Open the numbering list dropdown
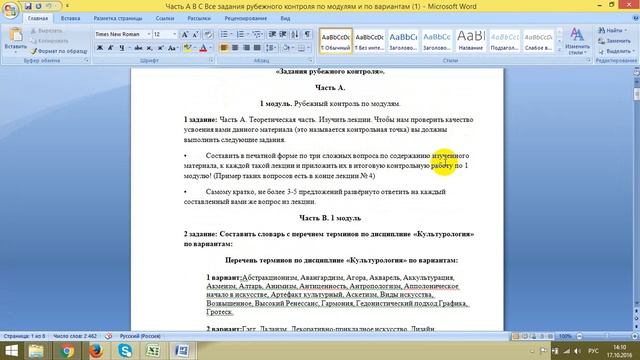Image resolution: width=640 pixels, height=360 pixels. point(247,34)
